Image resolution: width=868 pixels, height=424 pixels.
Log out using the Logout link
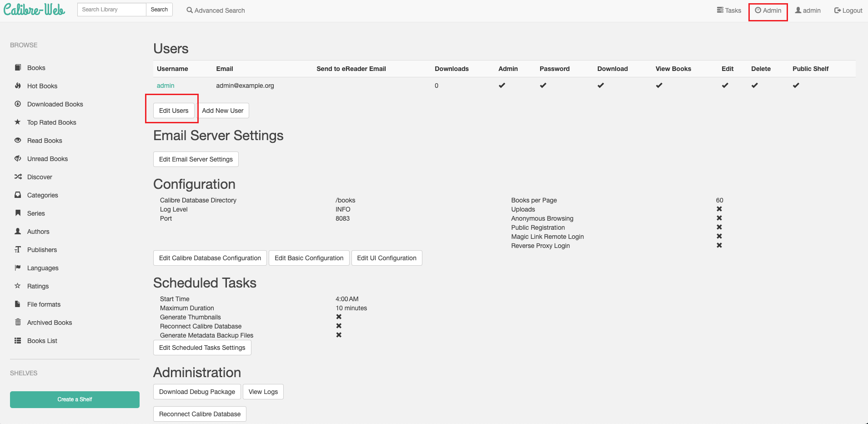click(848, 10)
